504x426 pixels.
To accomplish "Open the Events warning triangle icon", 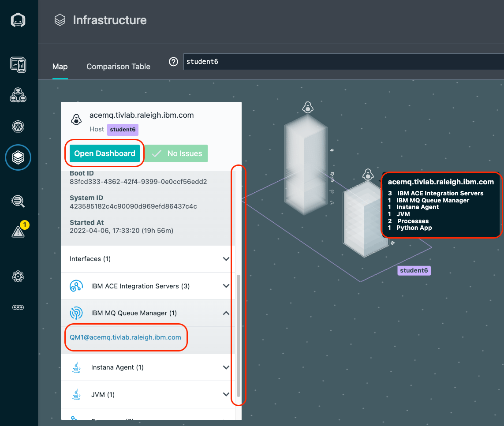I will tap(18, 231).
